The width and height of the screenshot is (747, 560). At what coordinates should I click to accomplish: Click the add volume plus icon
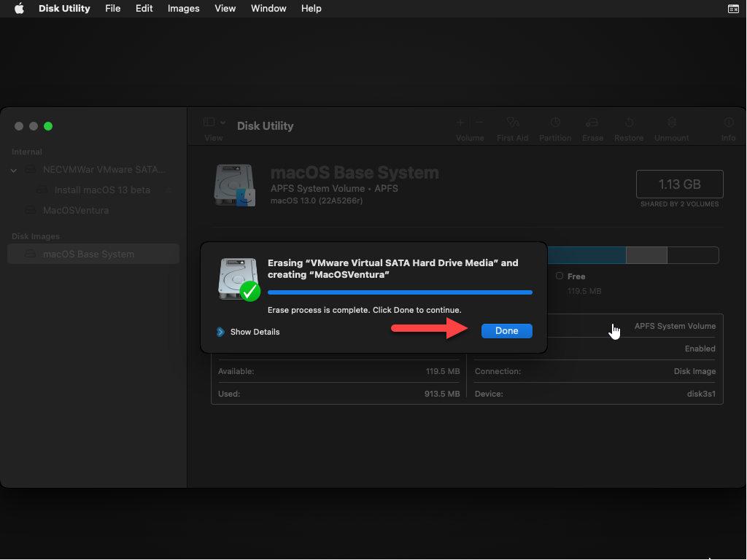(460, 122)
